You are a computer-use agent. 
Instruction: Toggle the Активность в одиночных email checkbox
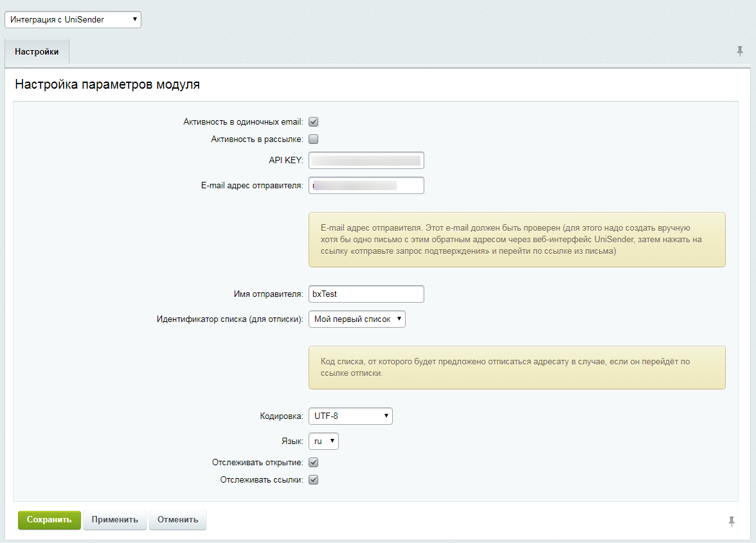[314, 121]
